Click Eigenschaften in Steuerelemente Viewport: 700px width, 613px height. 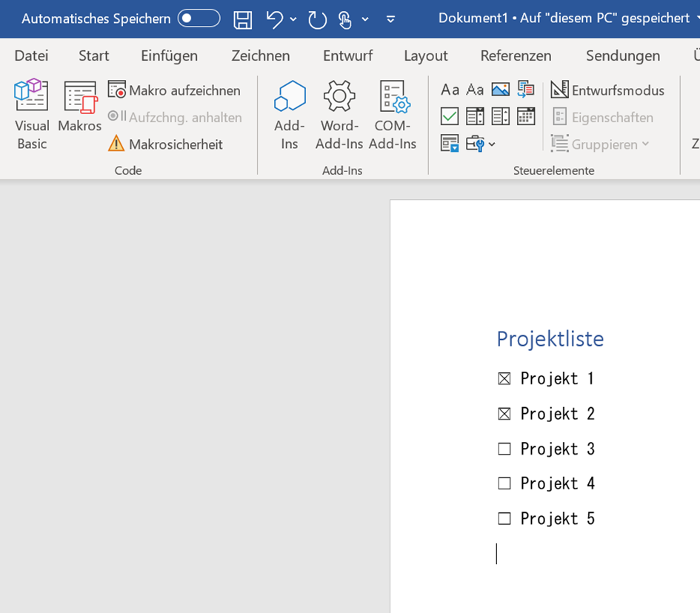click(603, 117)
